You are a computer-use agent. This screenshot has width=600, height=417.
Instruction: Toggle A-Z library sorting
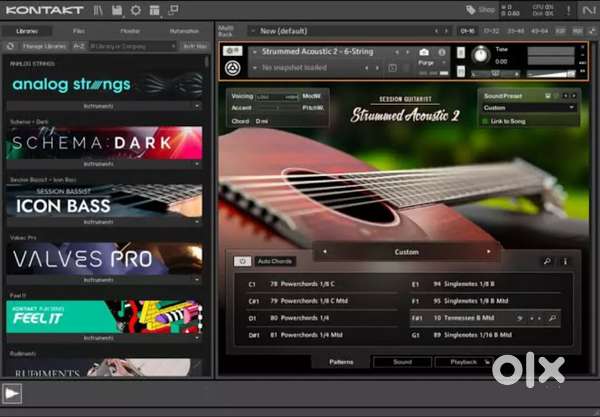(79, 46)
